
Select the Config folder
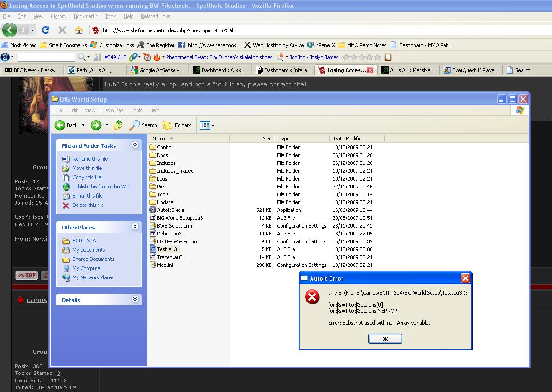tap(161, 147)
